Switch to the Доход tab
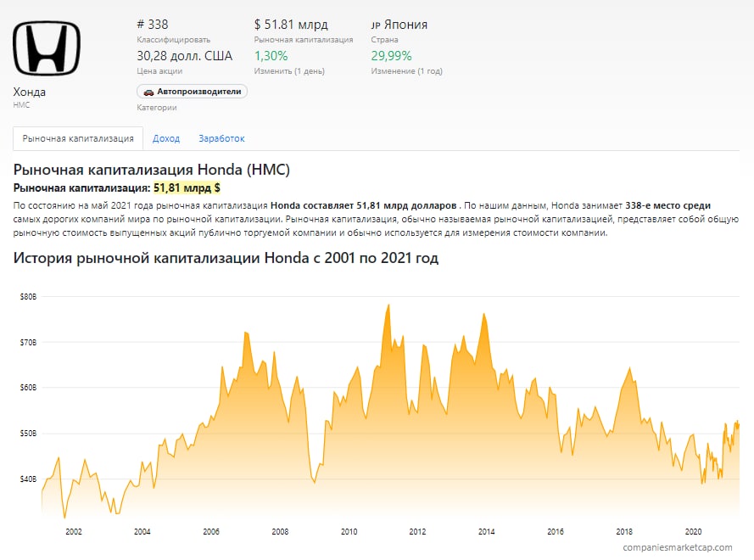Screen dimensions: 754x560 166,138
